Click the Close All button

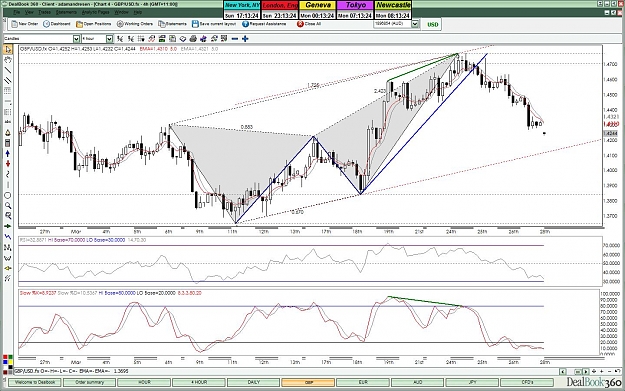tap(309, 24)
